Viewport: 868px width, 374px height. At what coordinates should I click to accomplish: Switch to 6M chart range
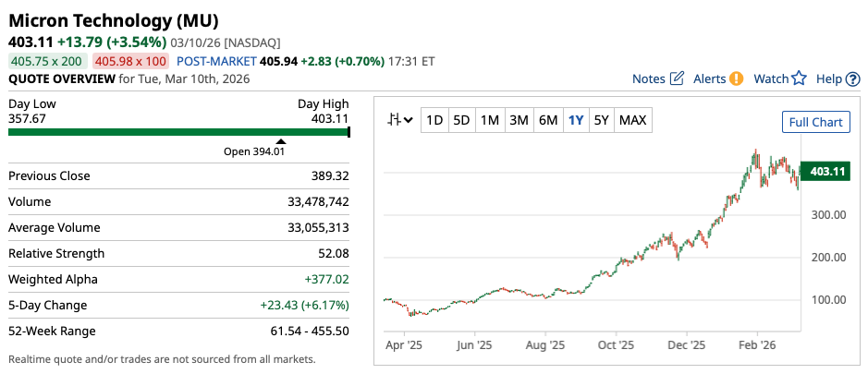[x=548, y=120]
